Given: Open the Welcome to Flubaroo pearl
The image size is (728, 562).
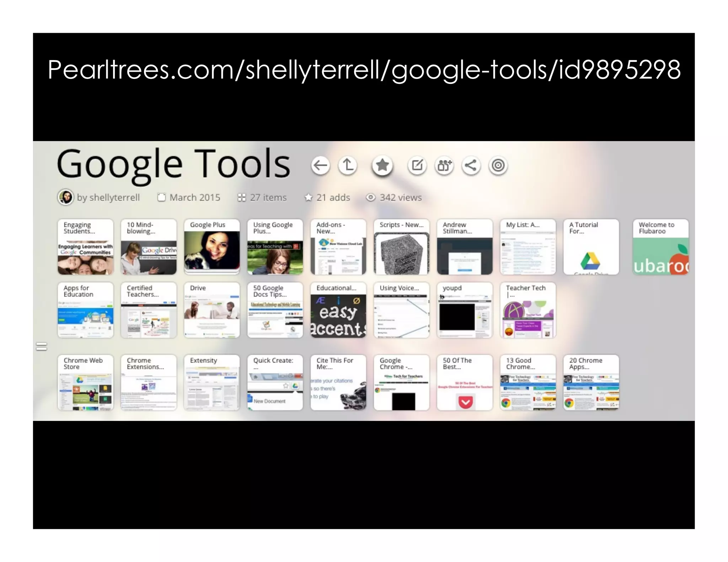Looking at the screenshot, I should coord(660,247).
